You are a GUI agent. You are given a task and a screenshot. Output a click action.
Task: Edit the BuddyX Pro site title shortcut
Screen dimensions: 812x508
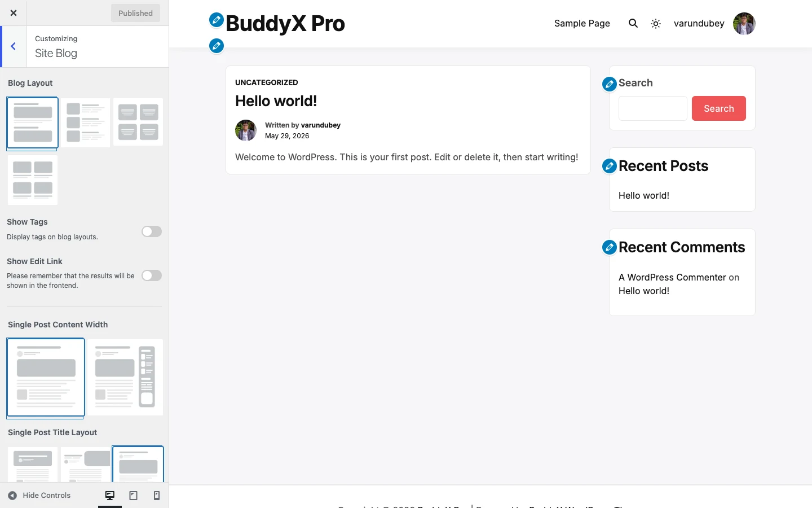[217, 20]
